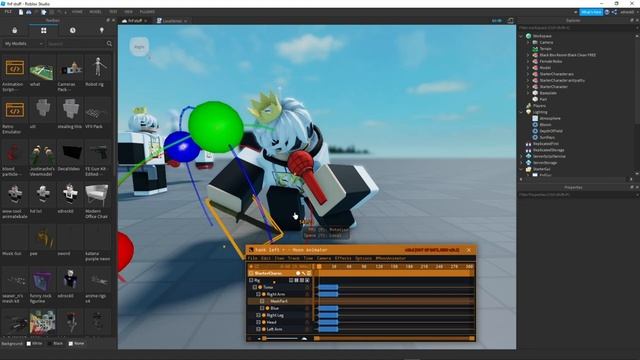Select the Robot rig model thumbnail
Viewport: 640px width, 360px height.
98,67
